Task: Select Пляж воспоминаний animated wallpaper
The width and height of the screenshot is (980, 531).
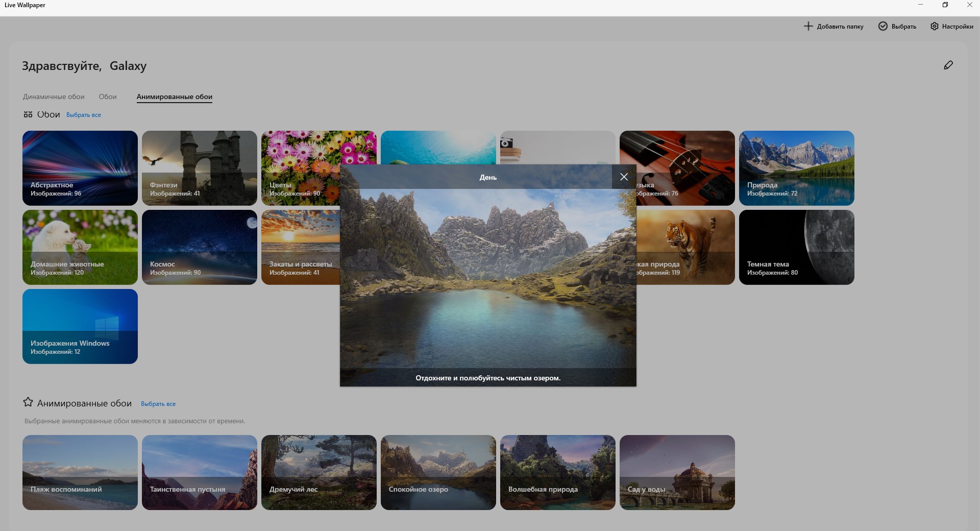Action: pos(80,472)
